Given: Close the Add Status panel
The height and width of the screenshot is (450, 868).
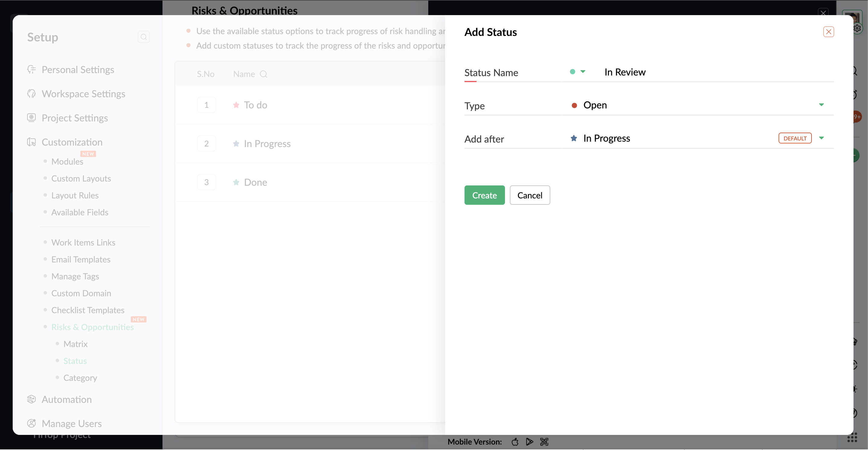Looking at the screenshot, I should (x=828, y=32).
